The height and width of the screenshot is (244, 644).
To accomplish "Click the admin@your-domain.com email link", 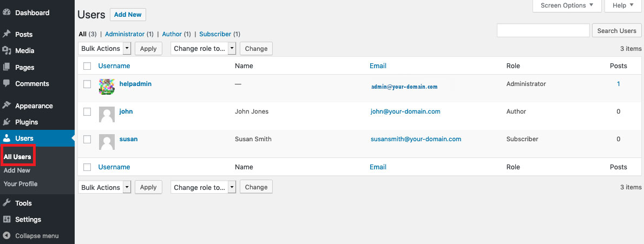I will (x=404, y=87).
